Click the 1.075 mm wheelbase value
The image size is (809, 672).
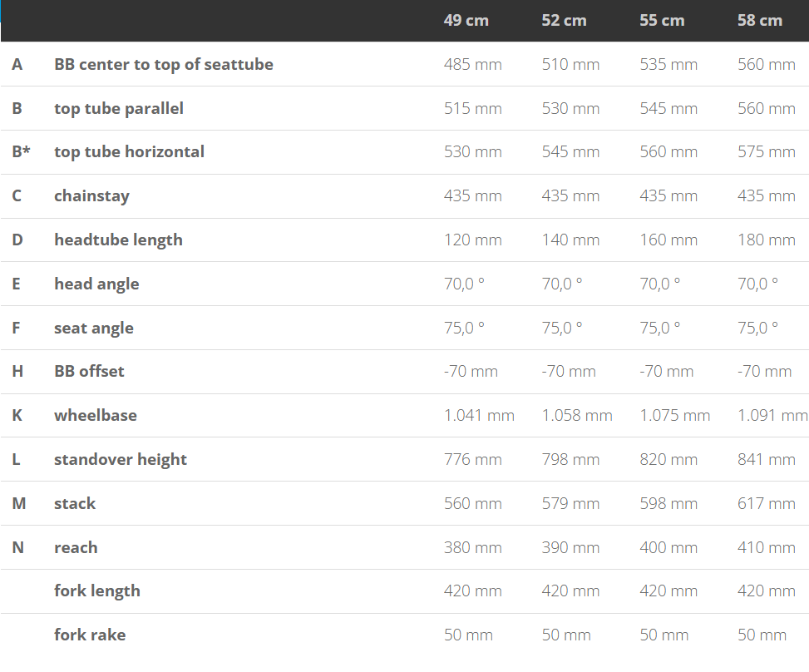674,415
